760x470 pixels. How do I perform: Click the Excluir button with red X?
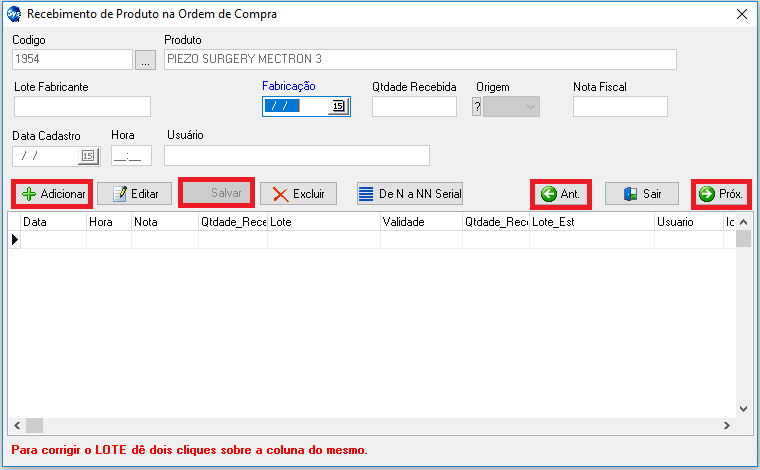click(x=298, y=194)
